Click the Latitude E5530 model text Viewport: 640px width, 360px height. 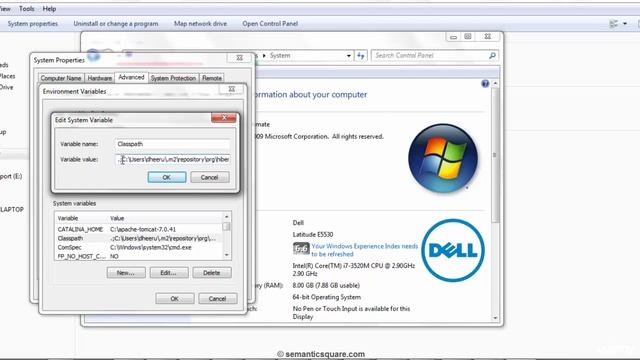[x=313, y=235]
